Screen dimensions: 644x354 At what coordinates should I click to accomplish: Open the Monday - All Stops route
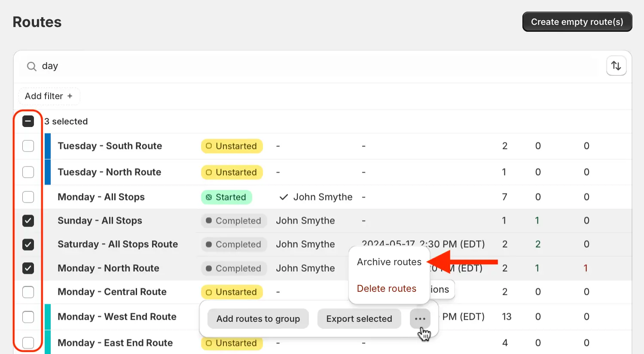[x=101, y=197]
